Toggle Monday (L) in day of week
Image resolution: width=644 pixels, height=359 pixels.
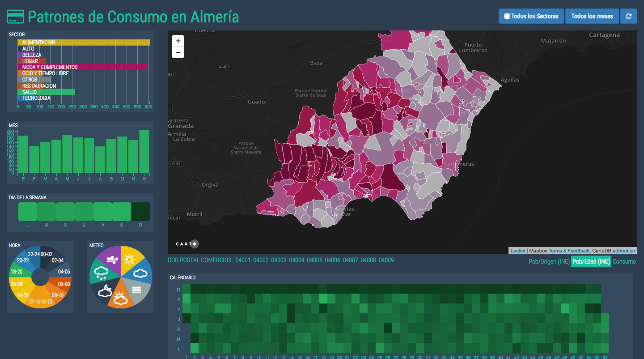tap(27, 212)
